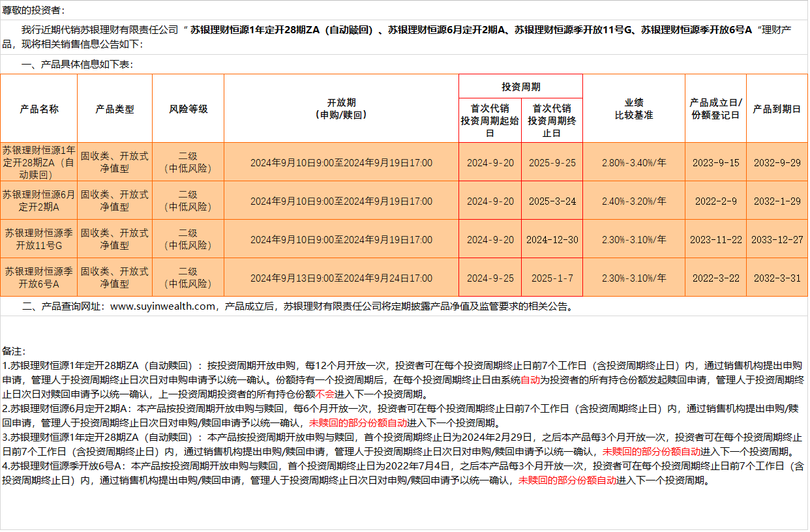Click maturity date 2032-3-31
Viewport: 810px width, 532px height.
click(x=777, y=278)
